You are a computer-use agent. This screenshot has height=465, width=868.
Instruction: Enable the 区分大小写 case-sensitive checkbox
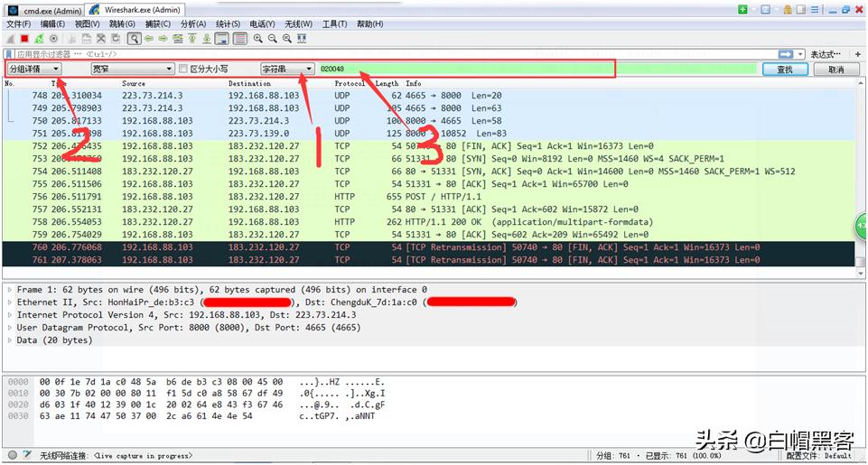click(183, 70)
